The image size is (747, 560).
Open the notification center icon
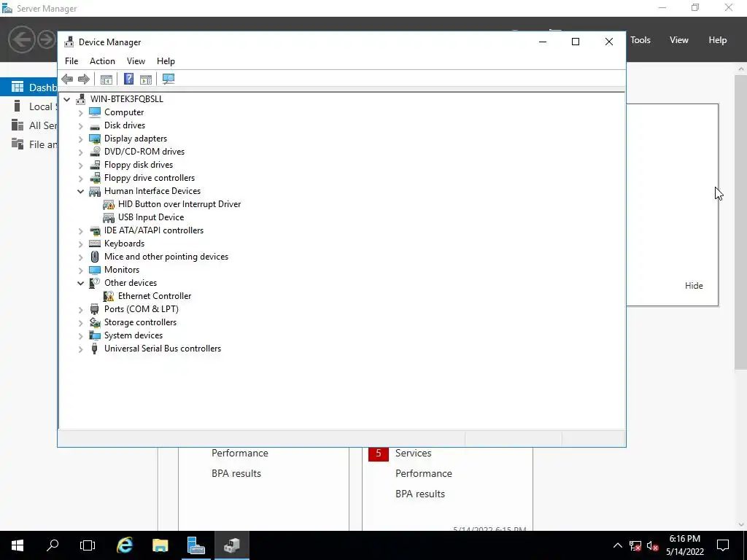point(723,545)
